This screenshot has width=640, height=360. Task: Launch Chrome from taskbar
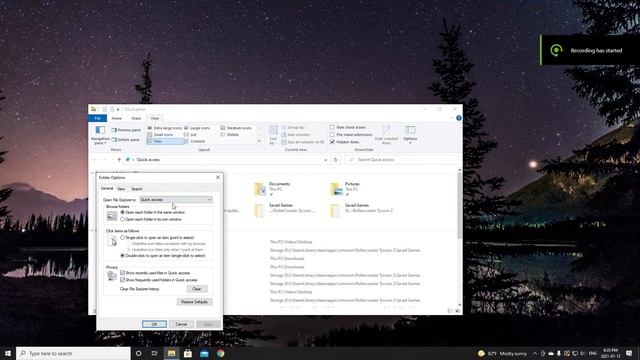tap(221, 353)
